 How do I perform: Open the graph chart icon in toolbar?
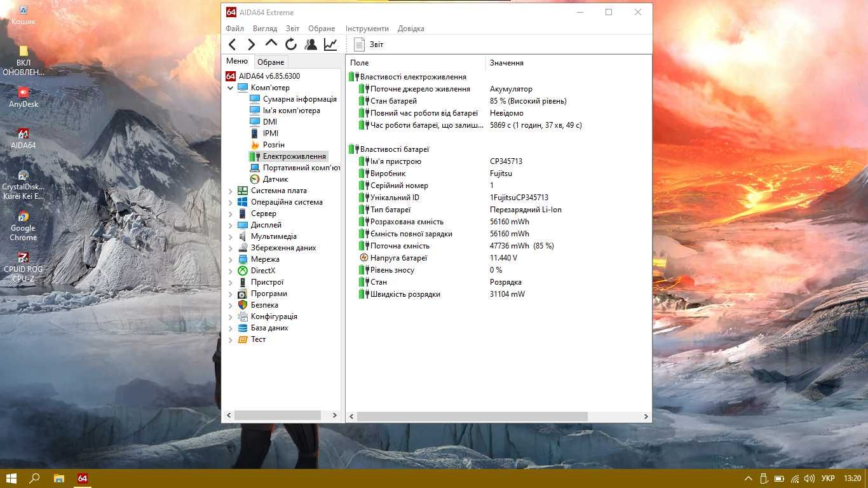(330, 44)
